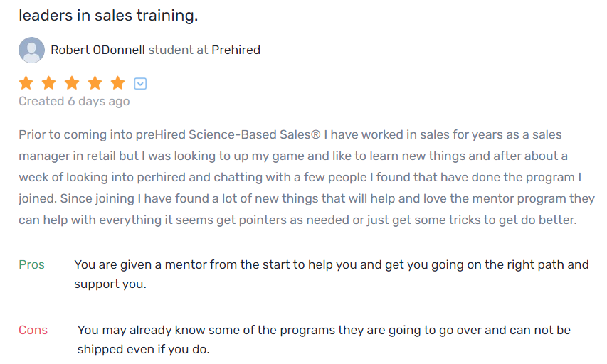Screen dimensions: 607x364
Task: Click the "leaders in sales training." heading
Action: pos(108,15)
